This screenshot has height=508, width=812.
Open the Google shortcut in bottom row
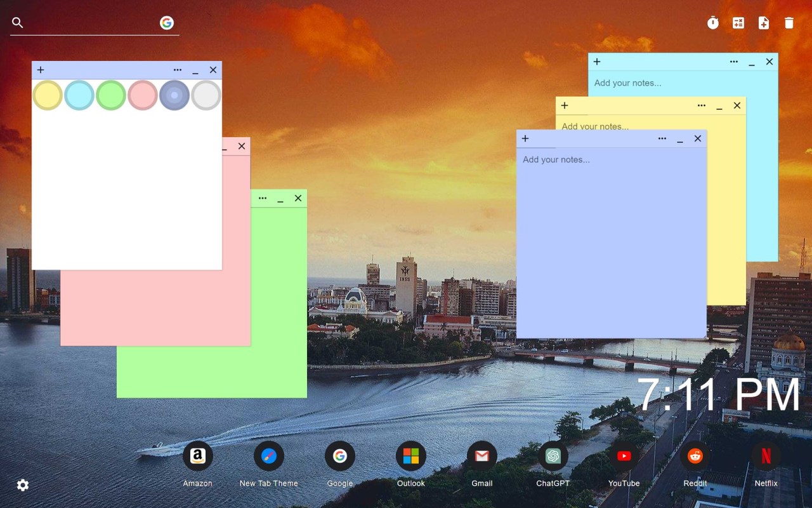(340, 456)
